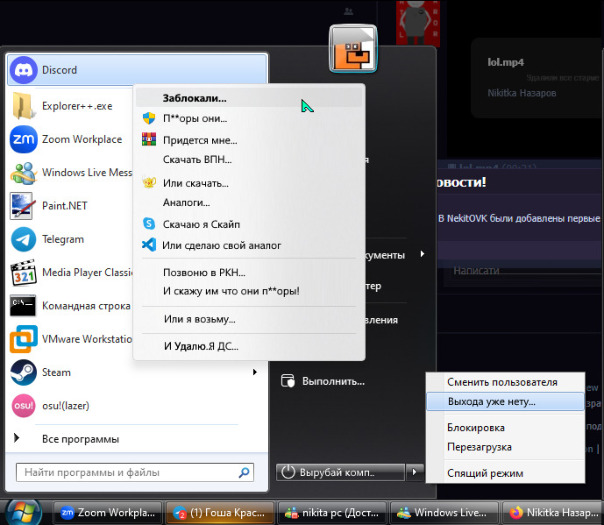Open Discord from the Start menu

pyautogui.click(x=137, y=70)
